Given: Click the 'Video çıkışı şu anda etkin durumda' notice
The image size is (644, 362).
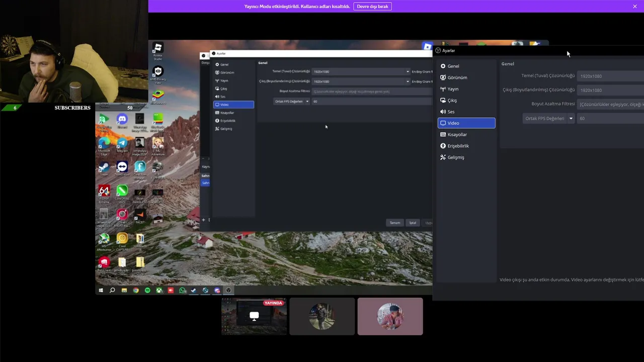Looking at the screenshot, I should point(572,280).
